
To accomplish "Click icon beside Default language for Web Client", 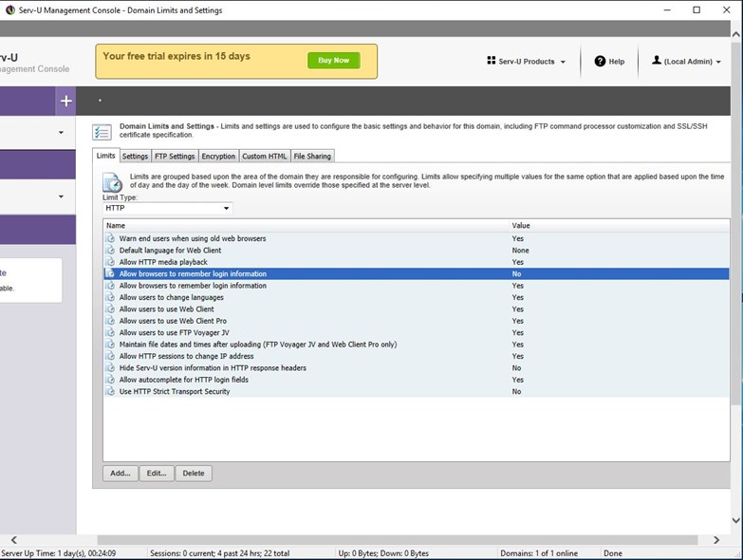I will (110, 251).
